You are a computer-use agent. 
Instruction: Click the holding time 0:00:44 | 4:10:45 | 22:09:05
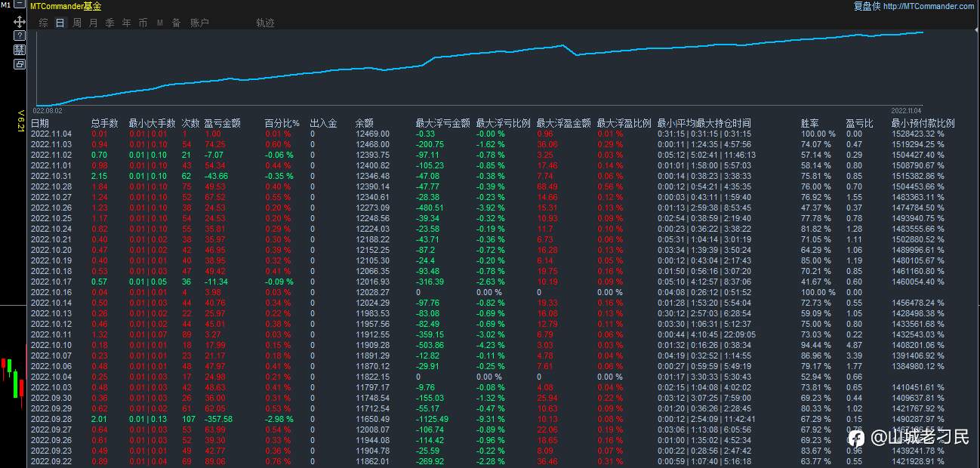point(706,334)
